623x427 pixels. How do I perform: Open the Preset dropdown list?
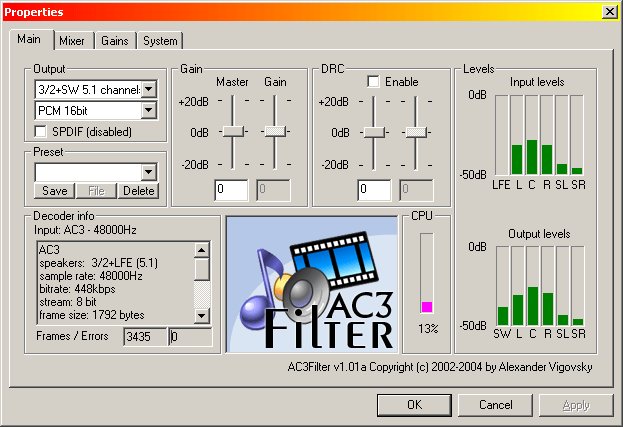coord(149,172)
